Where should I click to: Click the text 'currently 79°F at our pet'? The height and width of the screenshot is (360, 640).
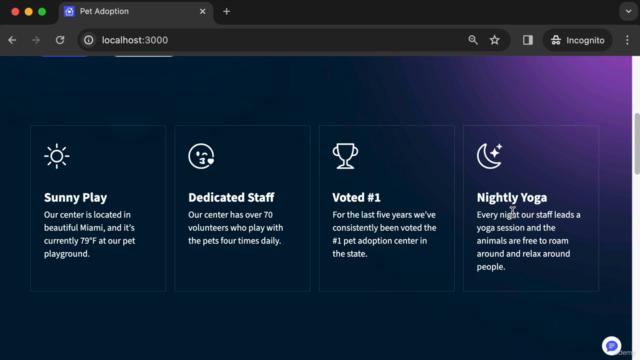[x=89, y=241]
